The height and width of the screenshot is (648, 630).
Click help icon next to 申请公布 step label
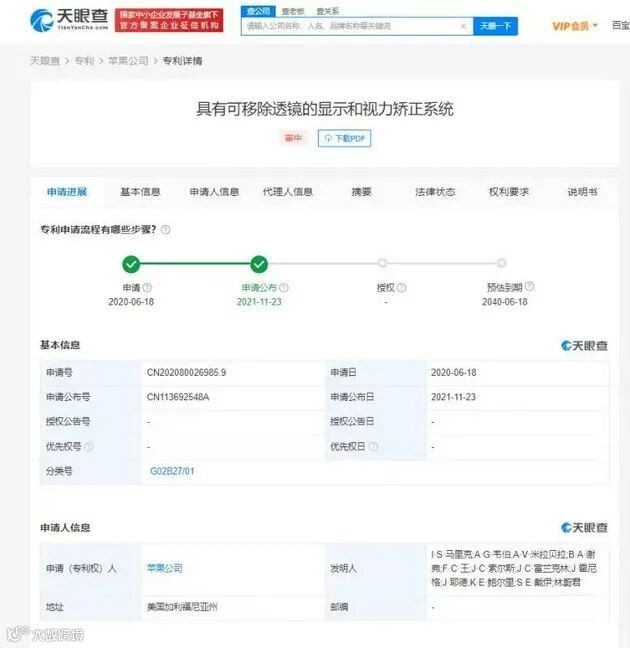pos(284,287)
